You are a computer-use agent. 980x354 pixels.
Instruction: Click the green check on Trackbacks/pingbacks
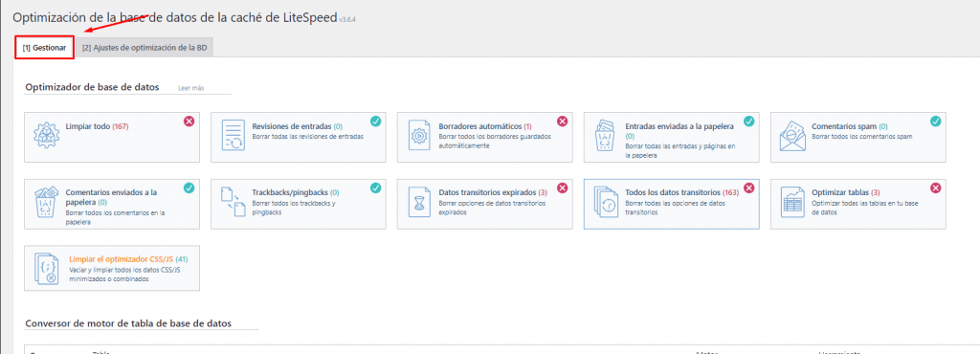click(375, 188)
